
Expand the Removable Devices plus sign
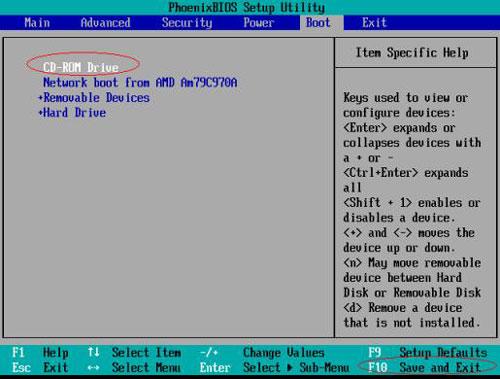point(41,98)
